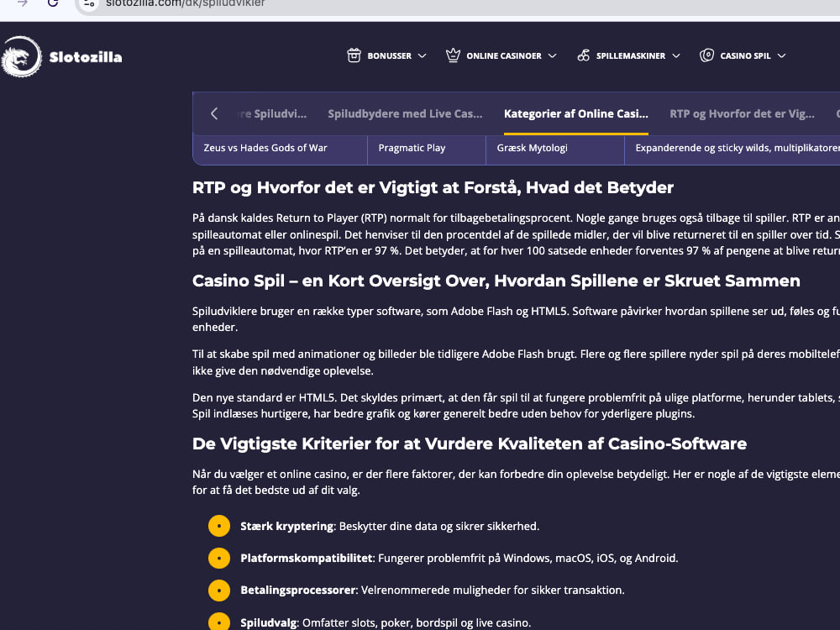Click the browser forward arrow

(x=22, y=3)
